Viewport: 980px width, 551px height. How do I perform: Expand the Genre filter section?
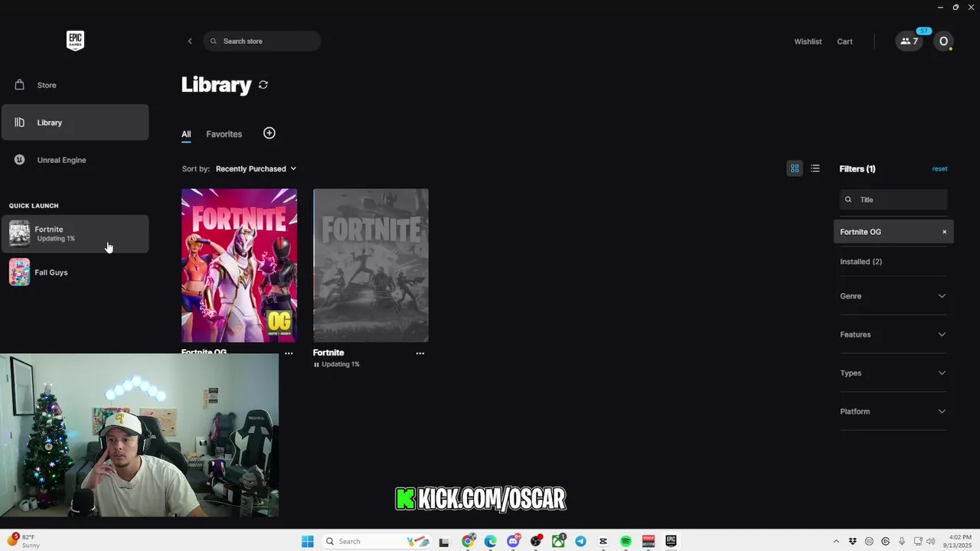click(893, 296)
